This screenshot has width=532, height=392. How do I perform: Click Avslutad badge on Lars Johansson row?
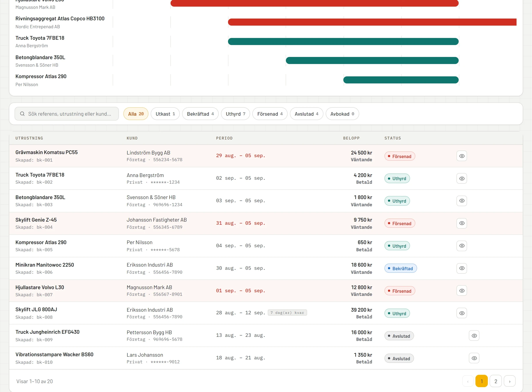[399, 358]
